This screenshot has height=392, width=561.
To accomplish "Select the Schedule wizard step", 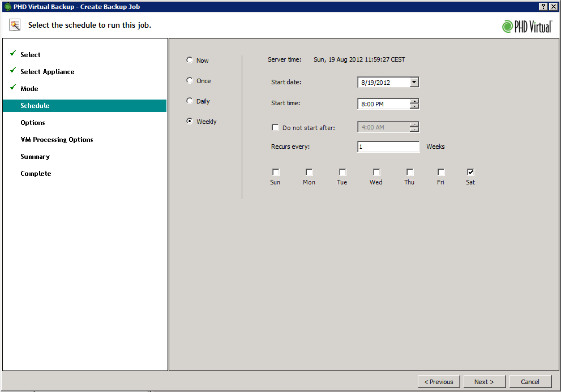I will click(84, 106).
